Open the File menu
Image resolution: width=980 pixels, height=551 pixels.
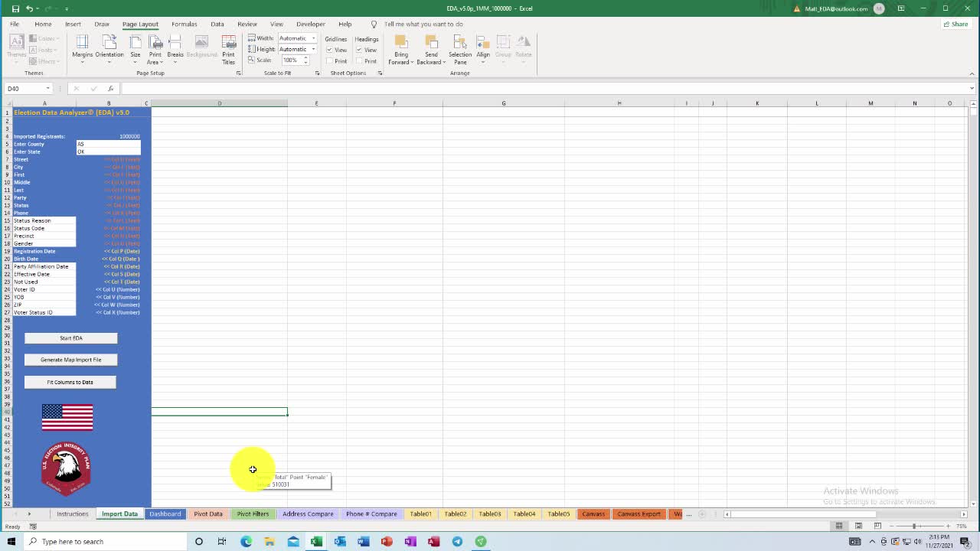click(x=14, y=24)
